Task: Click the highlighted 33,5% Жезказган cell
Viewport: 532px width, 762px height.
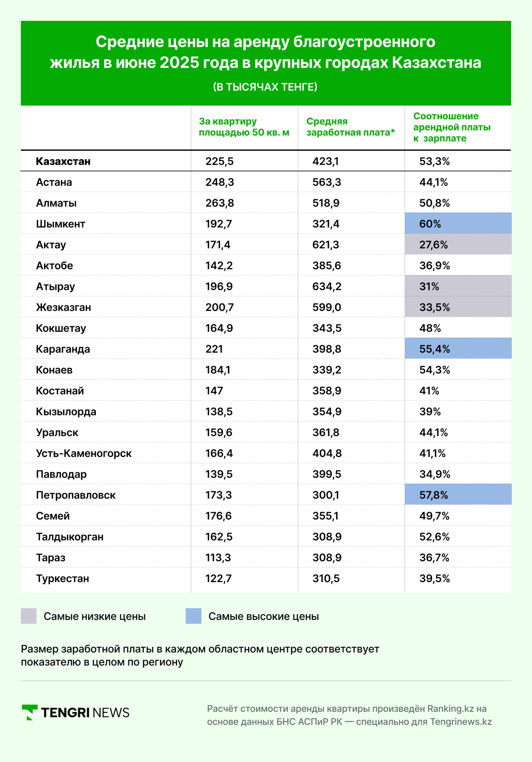Action: (x=458, y=307)
